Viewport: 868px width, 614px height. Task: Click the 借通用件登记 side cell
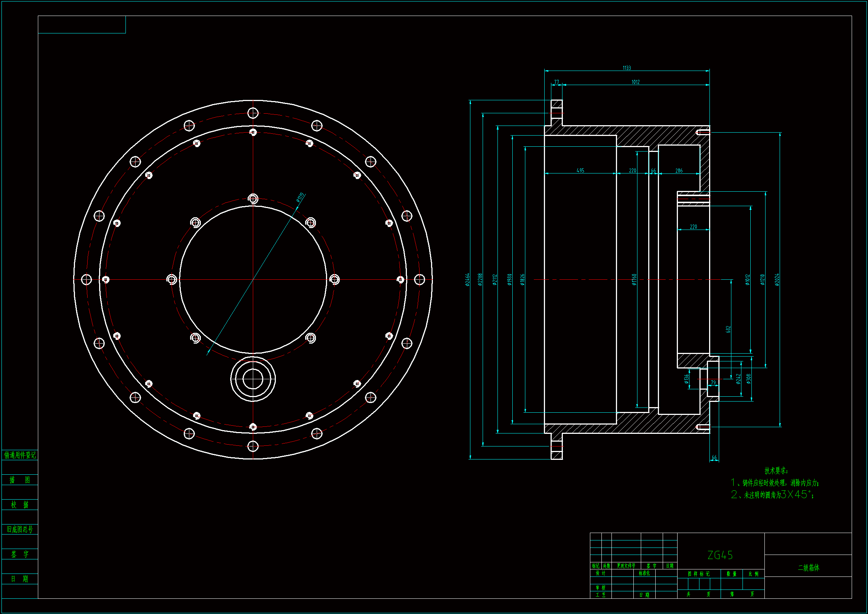[x=20, y=455]
